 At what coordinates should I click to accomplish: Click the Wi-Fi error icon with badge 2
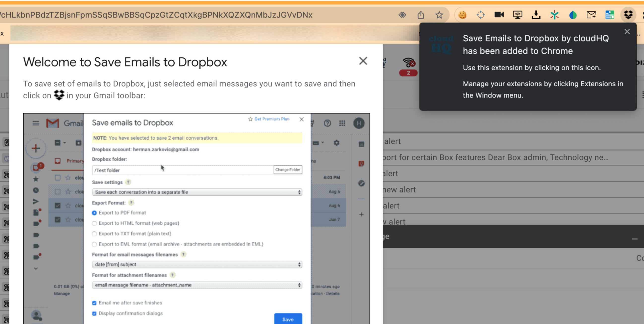click(408, 66)
